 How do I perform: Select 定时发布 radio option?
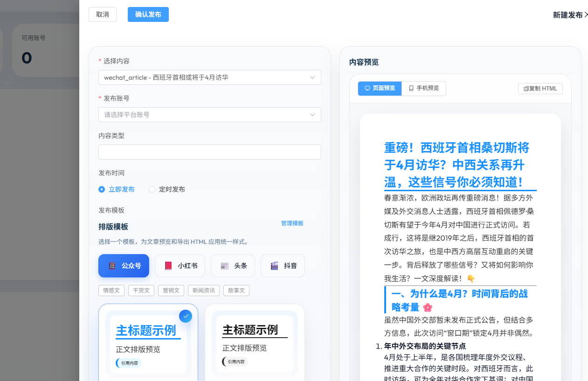[x=152, y=189]
